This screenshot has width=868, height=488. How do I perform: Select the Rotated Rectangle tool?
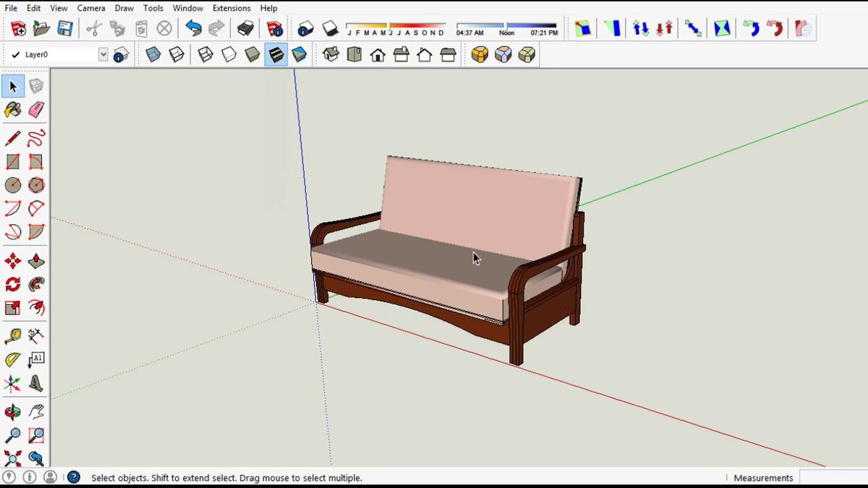36,162
